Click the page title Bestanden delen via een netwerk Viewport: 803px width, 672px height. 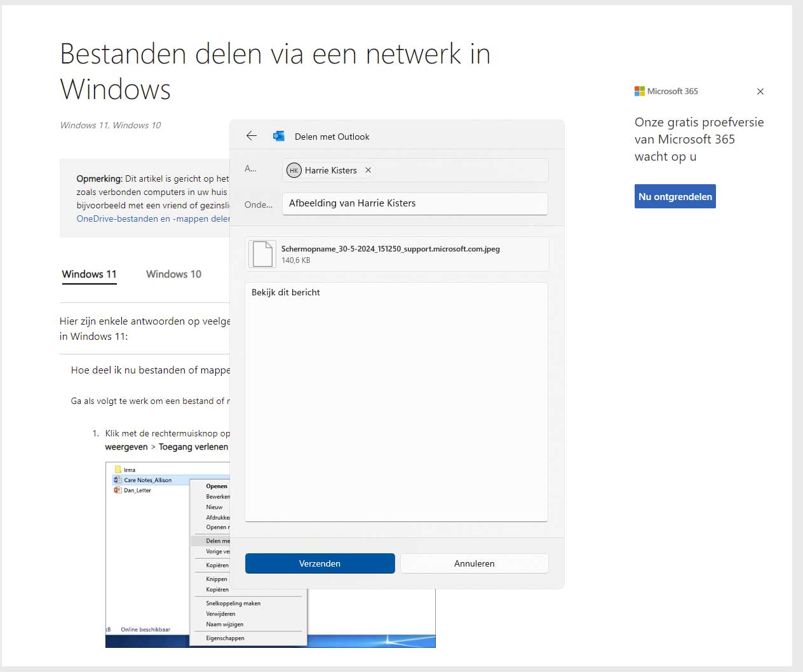click(x=275, y=71)
